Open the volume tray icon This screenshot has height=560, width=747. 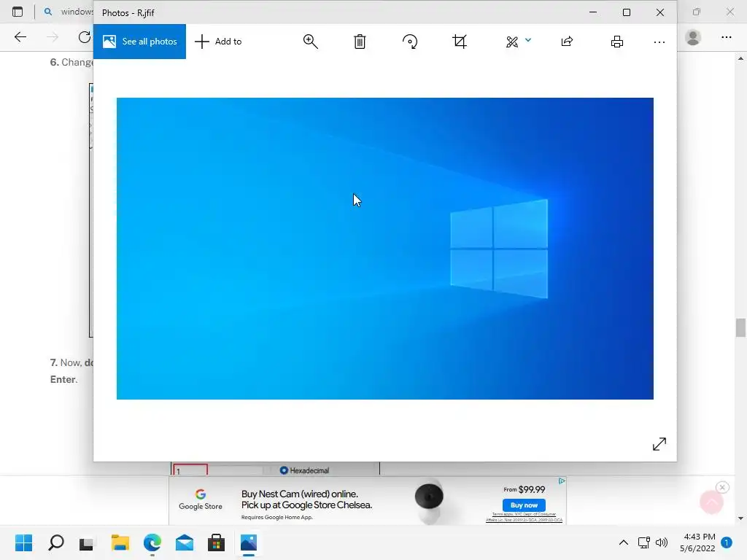[662, 542]
